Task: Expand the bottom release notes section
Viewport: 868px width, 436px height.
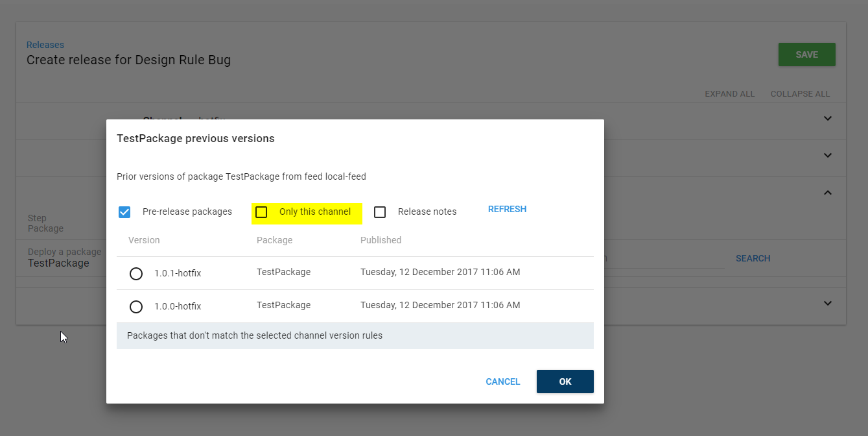Action: point(827,303)
